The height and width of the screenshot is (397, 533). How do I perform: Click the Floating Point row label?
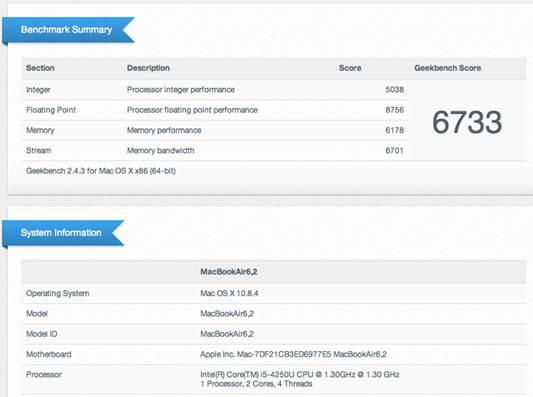click(51, 110)
